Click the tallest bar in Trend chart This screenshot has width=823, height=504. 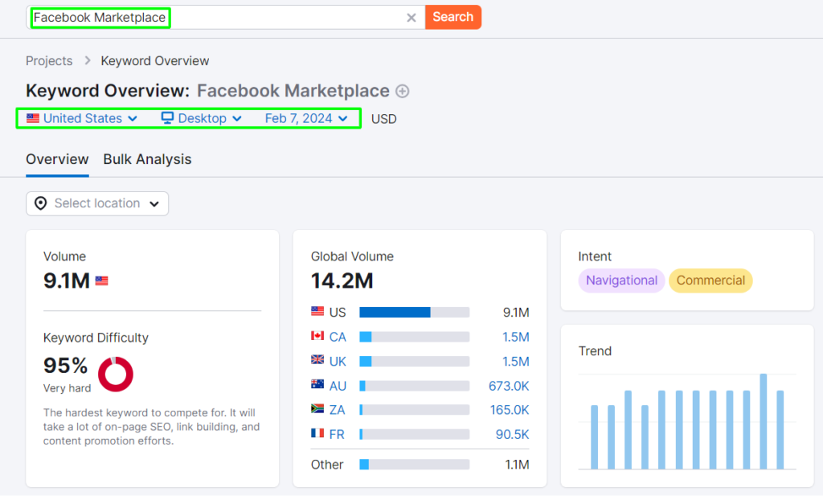[764, 421]
